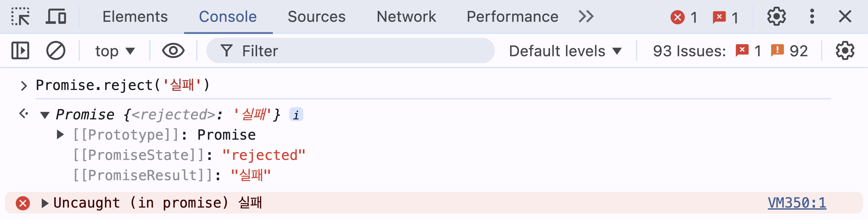Click the blue info icon beside the Promise
The height and width of the screenshot is (220, 868).
296,115
